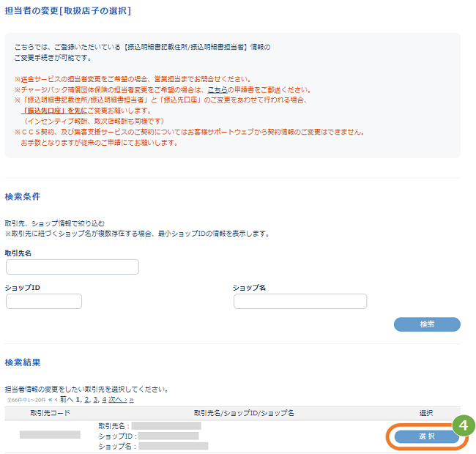
Task: Click the 取引先、ショップ情報で絞り込む text
Action: pos(55,223)
